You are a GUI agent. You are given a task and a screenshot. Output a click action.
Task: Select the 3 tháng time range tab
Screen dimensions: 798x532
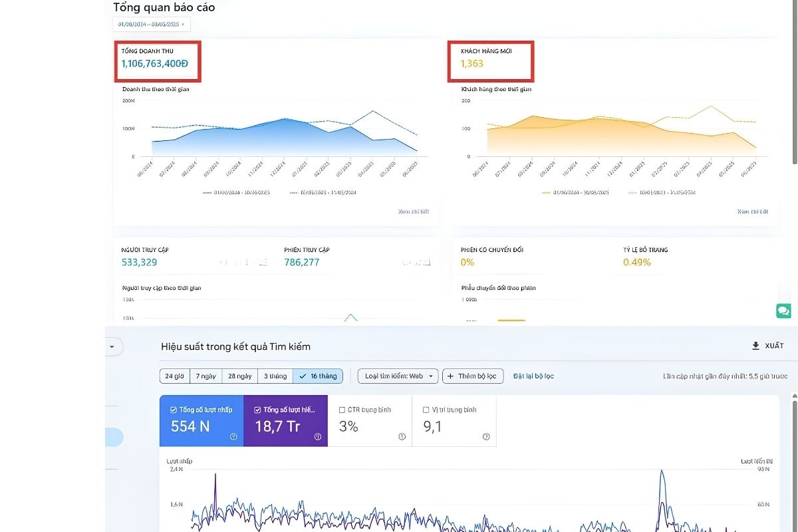[x=275, y=376]
